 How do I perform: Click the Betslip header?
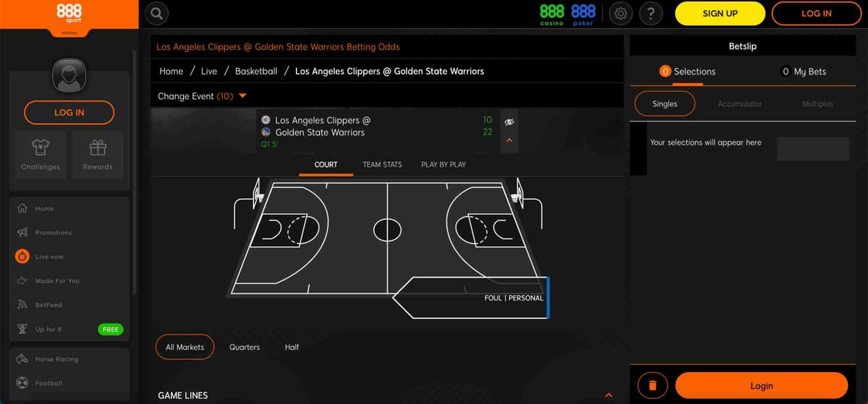tap(743, 46)
